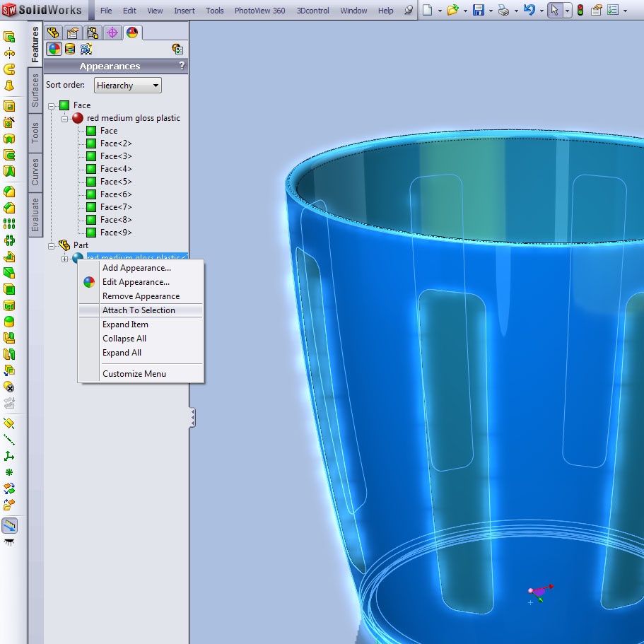This screenshot has width=644, height=644.
Task: Open the Sort order Hierarchy dropdown
Action: coord(128,85)
